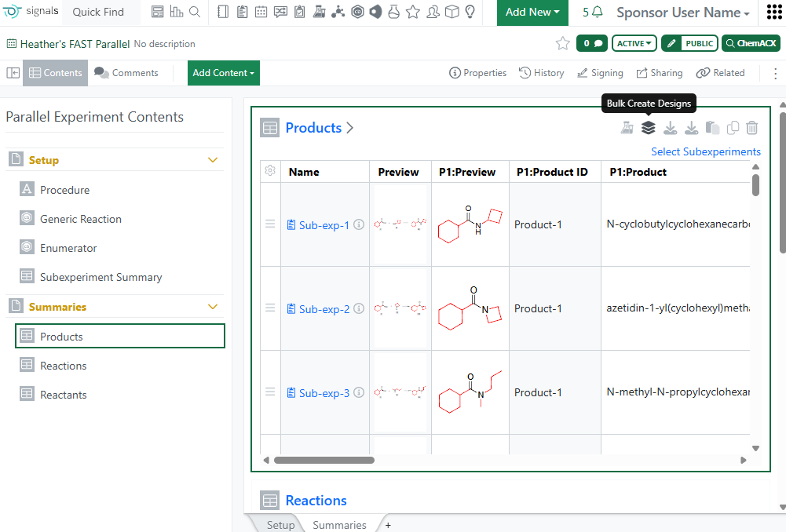Click the table settings gear icon
This screenshot has width=786, height=532.
pos(270,171)
